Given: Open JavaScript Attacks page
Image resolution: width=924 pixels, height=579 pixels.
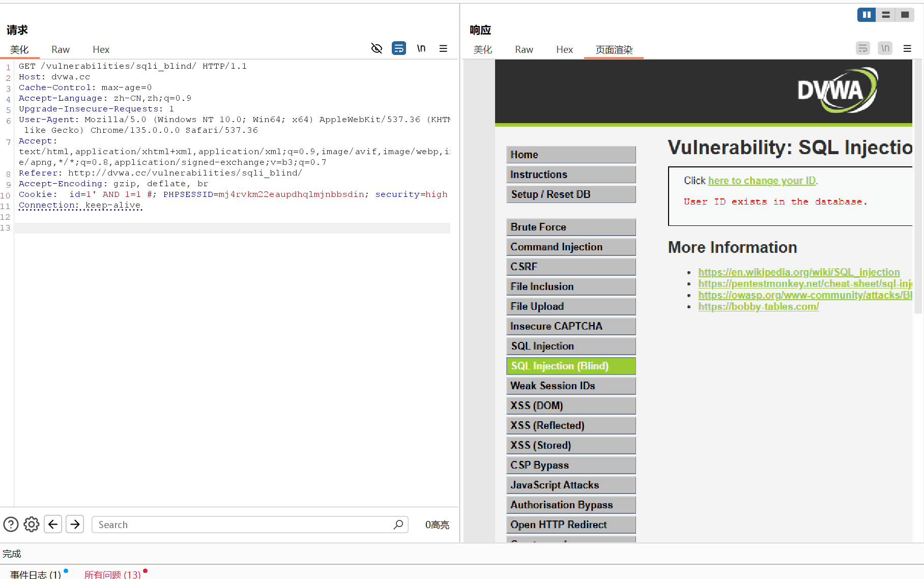Looking at the screenshot, I should coord(571,485).
